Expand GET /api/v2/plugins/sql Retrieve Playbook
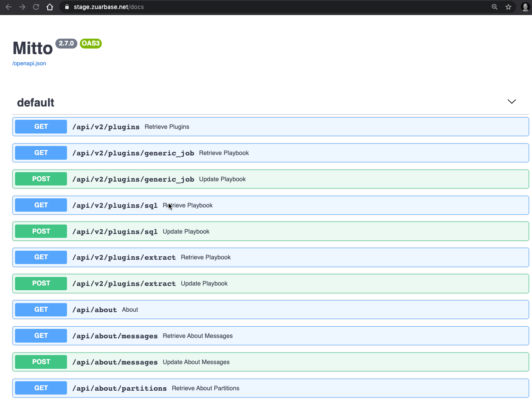The image size is (532, 401). (271, 205)
